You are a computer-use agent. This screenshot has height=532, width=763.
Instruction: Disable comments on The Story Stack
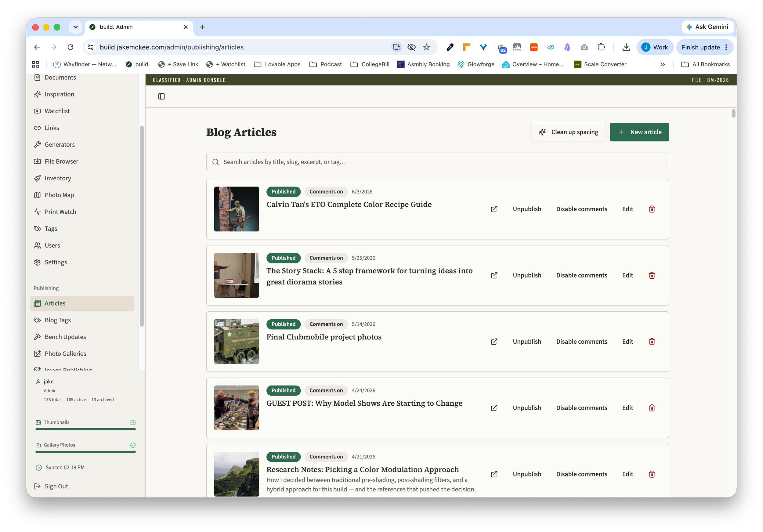[x=581, y=275]
